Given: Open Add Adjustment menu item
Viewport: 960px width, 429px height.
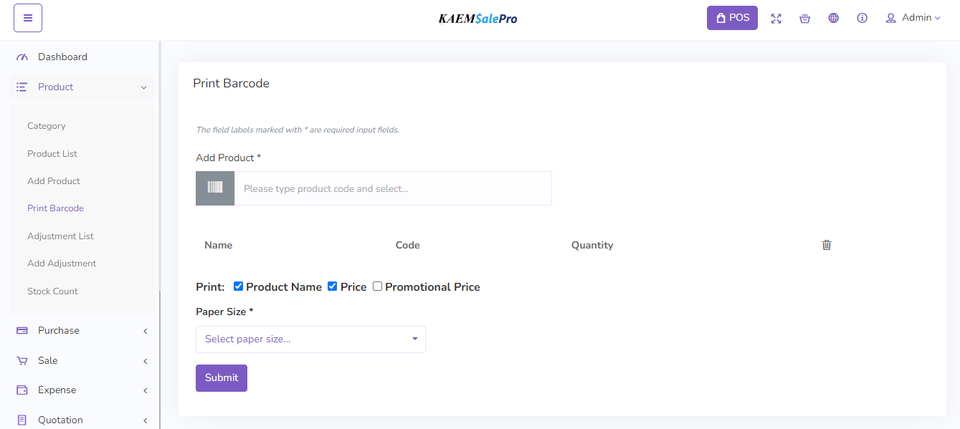Looking at the screenshot, I should coord(61,263).
